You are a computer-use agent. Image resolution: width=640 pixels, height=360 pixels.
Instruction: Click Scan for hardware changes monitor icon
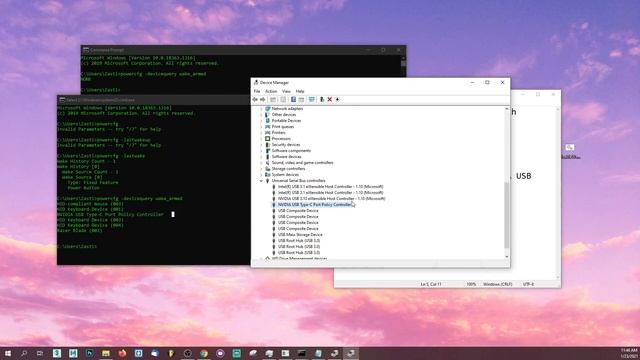312,100
